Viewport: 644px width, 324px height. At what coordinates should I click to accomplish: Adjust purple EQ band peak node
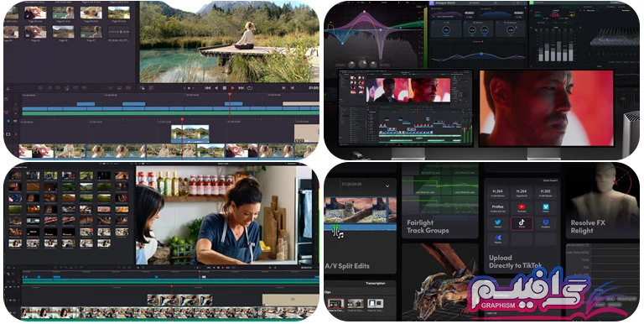364,12
